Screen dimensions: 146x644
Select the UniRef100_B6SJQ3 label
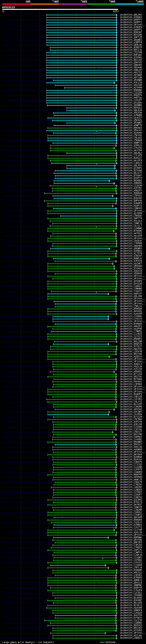point(131,60)
